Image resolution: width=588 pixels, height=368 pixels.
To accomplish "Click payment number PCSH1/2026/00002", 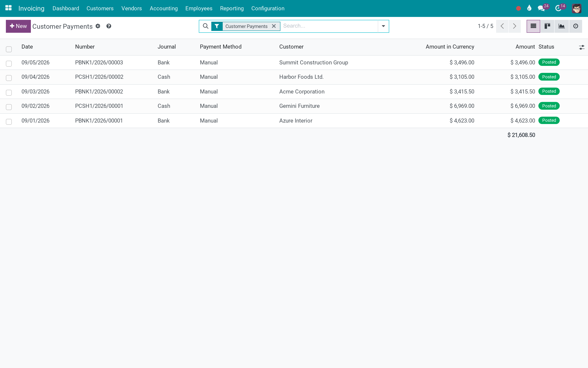I will click(x=99, y=77).
